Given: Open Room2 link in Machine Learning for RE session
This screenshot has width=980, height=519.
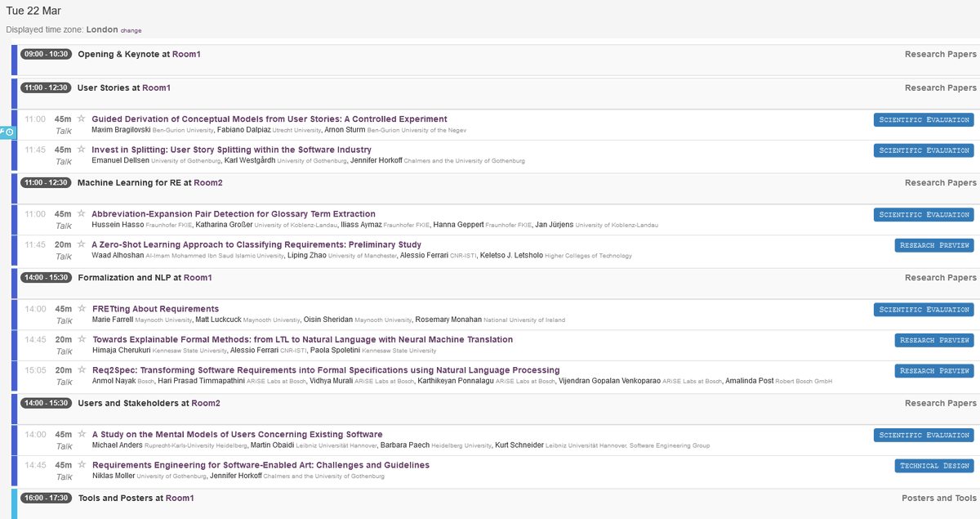Looking at the screenshot, I should pyautogui.click(x=208, y=182).
